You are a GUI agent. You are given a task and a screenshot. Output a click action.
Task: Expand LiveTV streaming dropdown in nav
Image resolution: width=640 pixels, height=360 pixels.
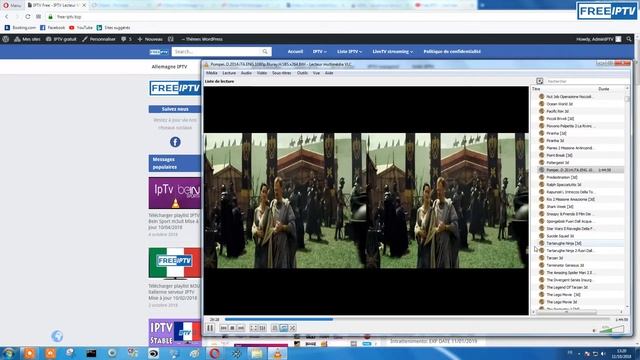[393, 51]
